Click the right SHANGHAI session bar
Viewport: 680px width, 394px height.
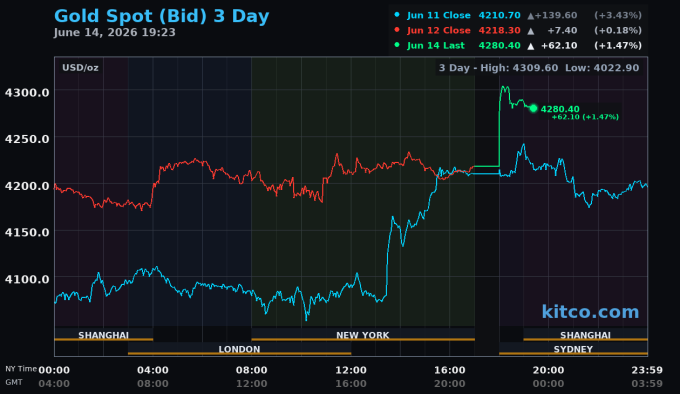pos(585,335)
